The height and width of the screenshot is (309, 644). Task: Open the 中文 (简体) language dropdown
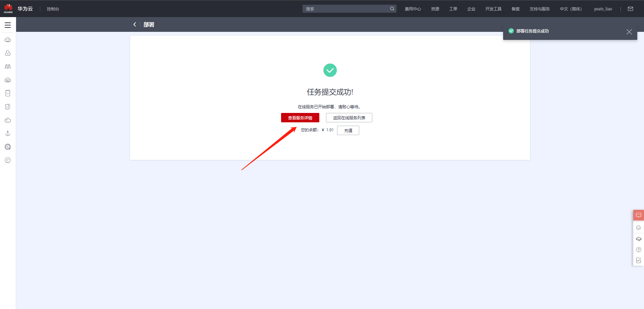tap(571, 9)
